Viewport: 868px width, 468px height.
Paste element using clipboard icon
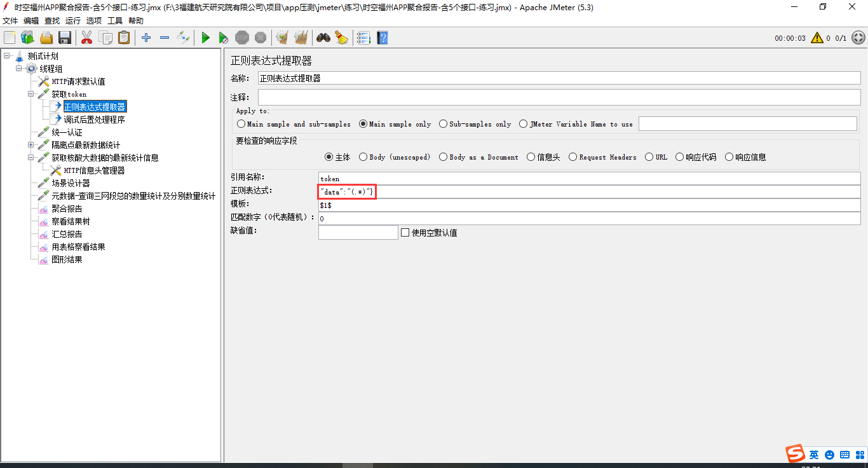pos(124,38)
